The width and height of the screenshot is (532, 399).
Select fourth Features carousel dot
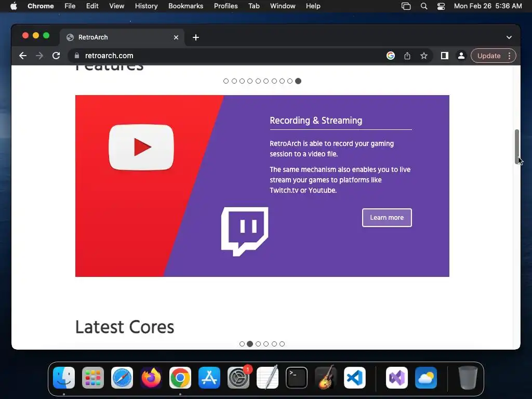[250, 81]
